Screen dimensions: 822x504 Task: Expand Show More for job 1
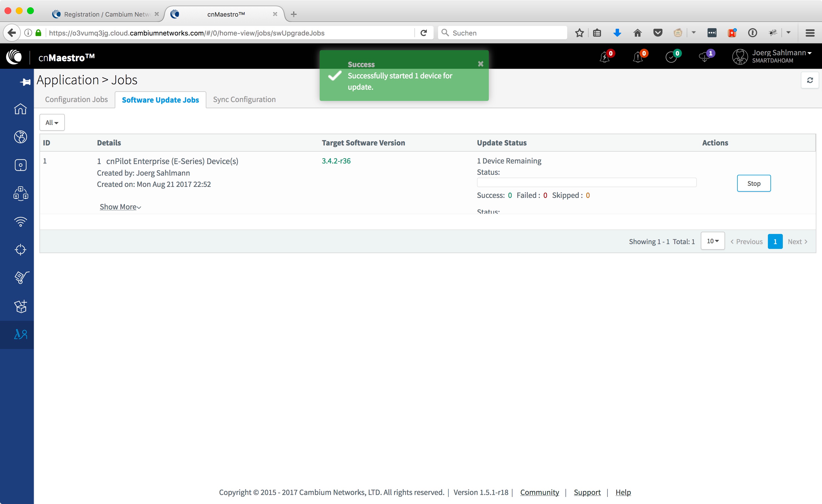pos(120,207)
